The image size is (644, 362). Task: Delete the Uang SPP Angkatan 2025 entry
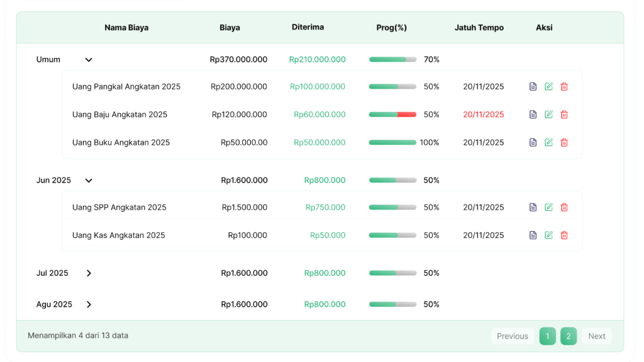(x=564, y=207)
